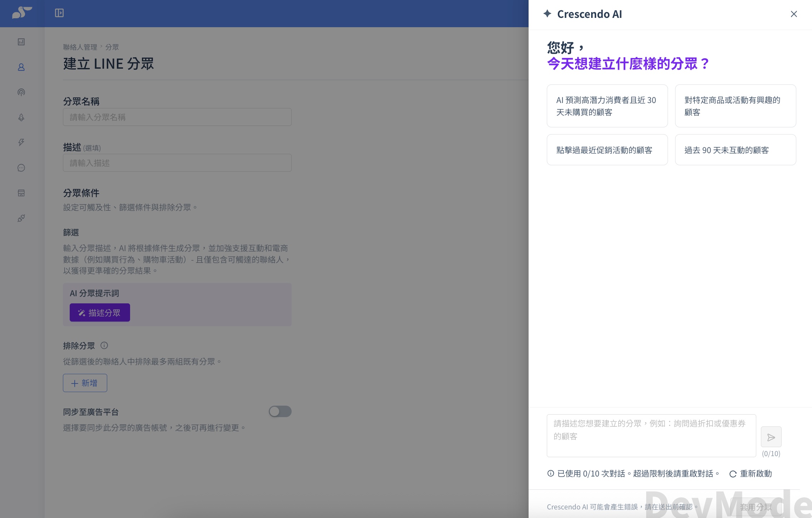Click the 今天想建立什麼樣的分眾？ heading

pyautogui.click(x=628, y=64)
